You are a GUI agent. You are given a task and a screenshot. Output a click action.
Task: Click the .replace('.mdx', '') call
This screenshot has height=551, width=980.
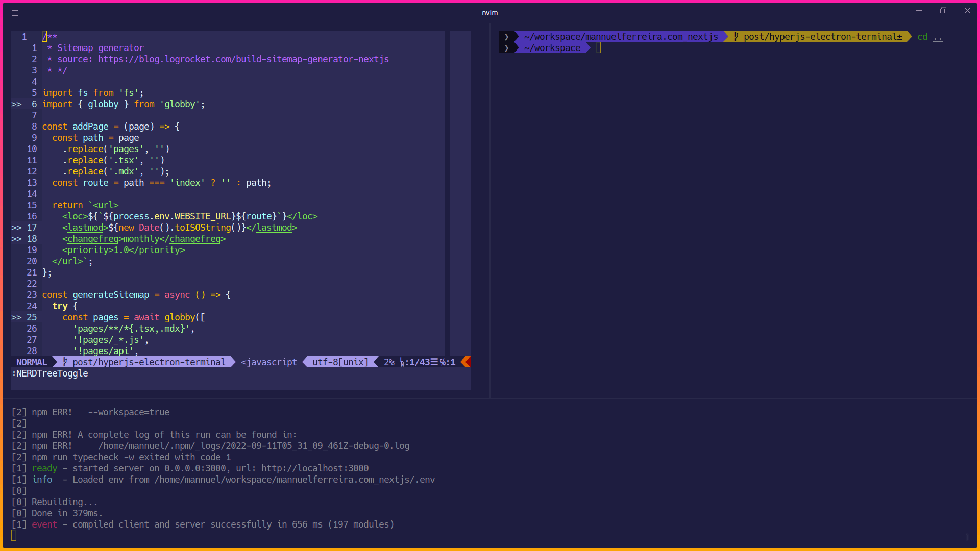116,171
